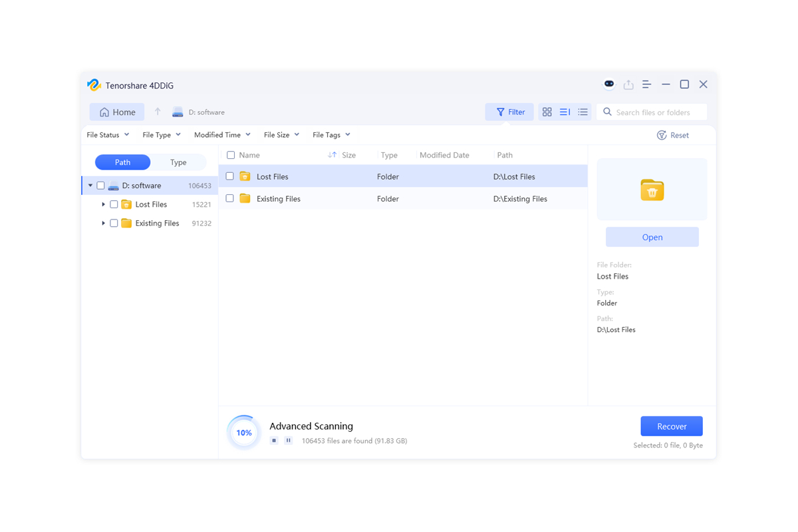
Task: Stop the scanning process
Action: click(275, 440)
